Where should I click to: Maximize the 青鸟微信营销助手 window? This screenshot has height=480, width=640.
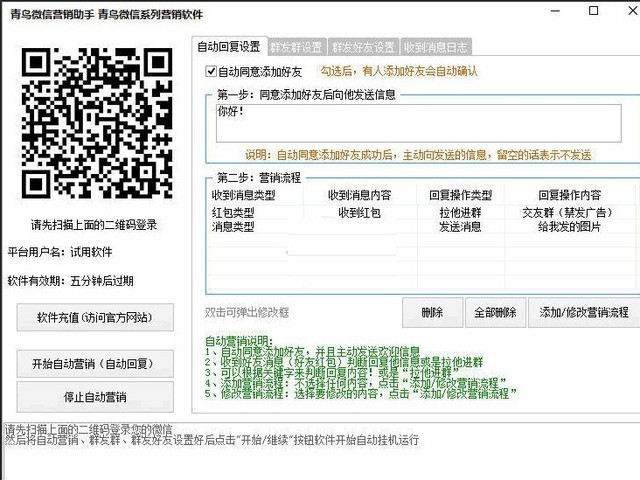coord(594,11)
